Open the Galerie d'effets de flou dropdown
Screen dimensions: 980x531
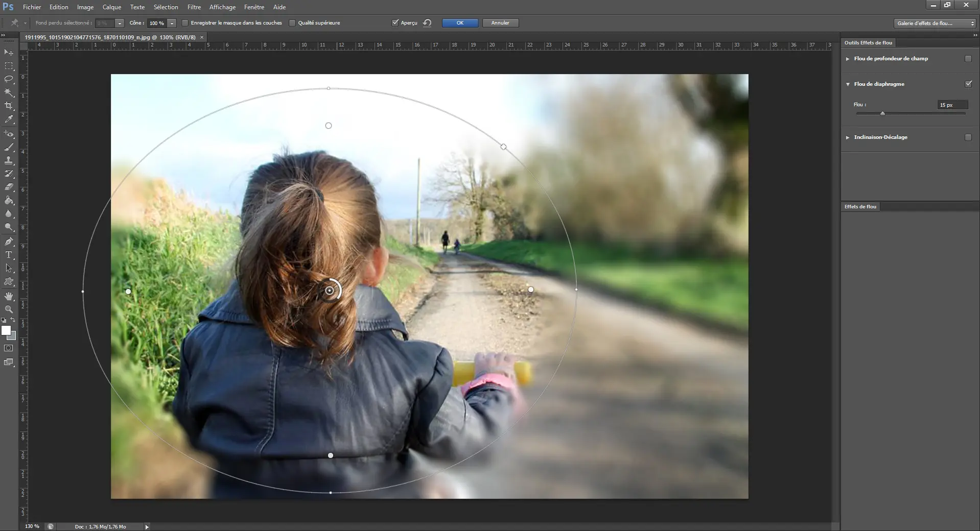[935, 23]
